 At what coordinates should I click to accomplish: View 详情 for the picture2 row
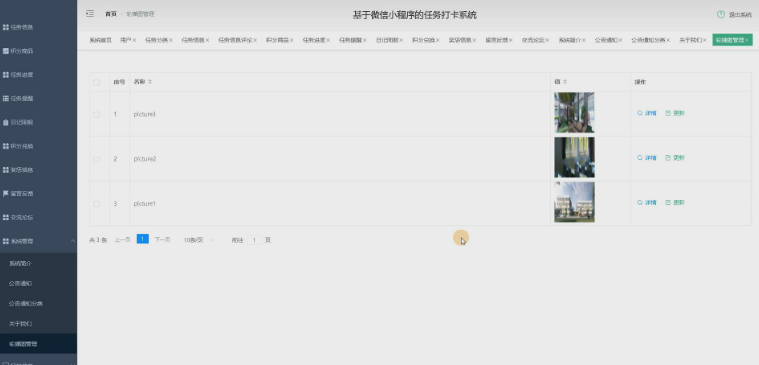pyautogui.click(x=647, y=158)
